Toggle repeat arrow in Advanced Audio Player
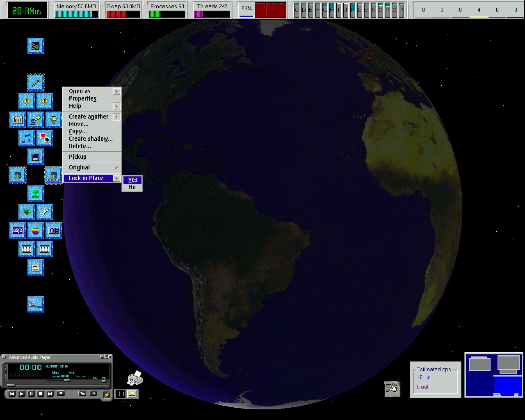The image size is (525, 420). coord(93,393)
